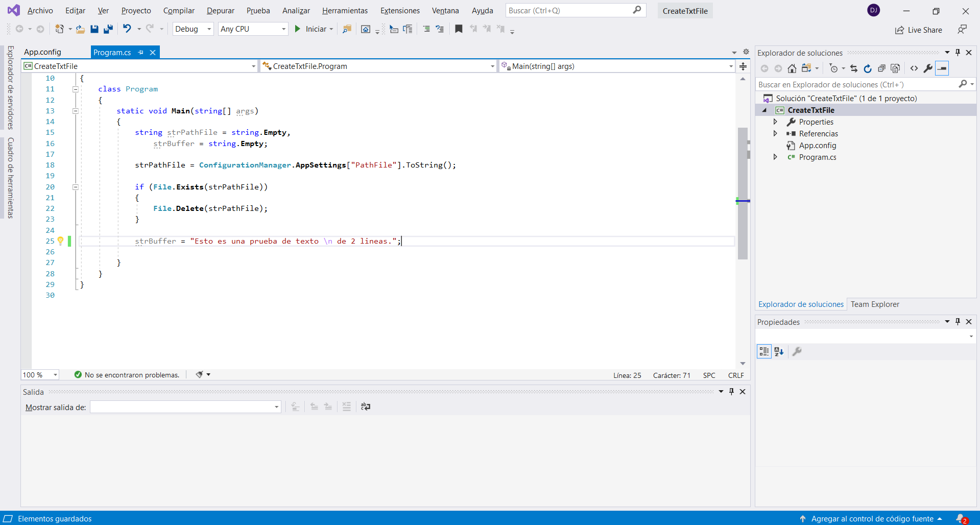
Task: Expand the Referencias tree node
Action: pyautogui.click(x=775, y=133)
